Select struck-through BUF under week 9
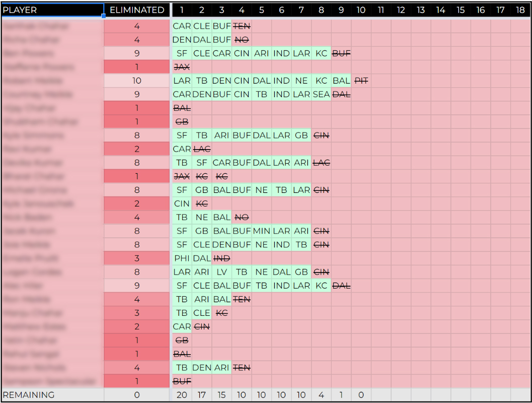 341,53
